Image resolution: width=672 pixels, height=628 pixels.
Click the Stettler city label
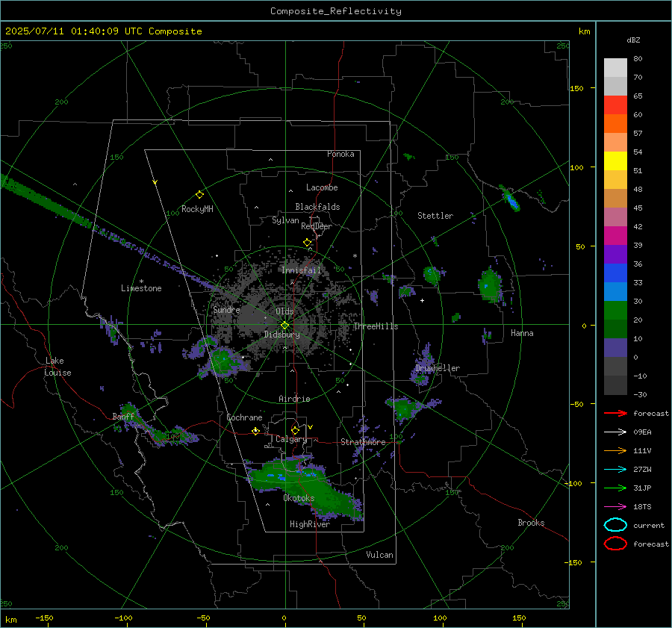coord(435,216)
